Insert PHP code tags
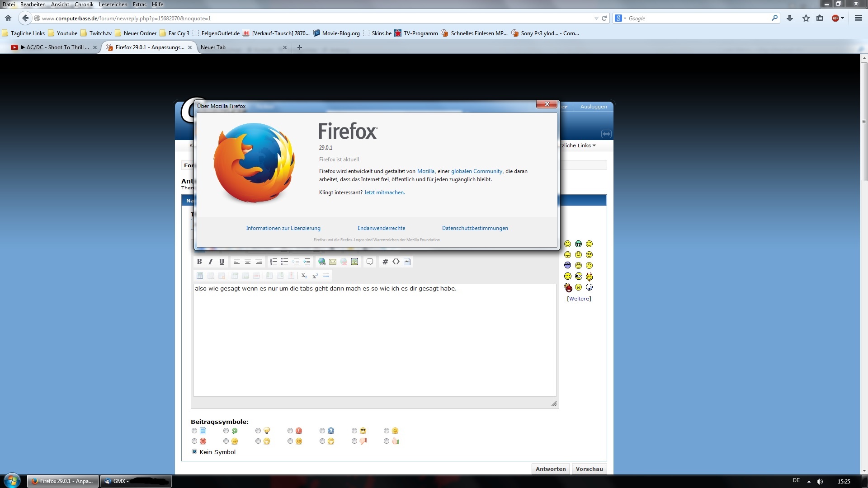The width and height of the screenshot is (868, 488). [407, 262]
